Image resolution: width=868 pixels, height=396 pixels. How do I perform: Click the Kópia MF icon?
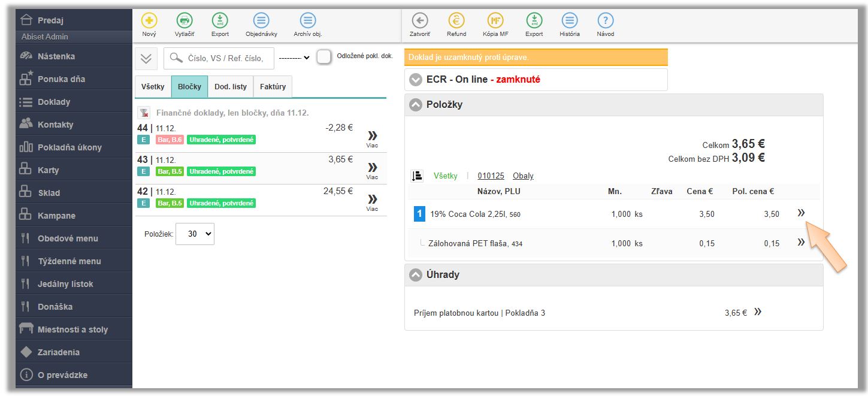click(x=495, y=21)
